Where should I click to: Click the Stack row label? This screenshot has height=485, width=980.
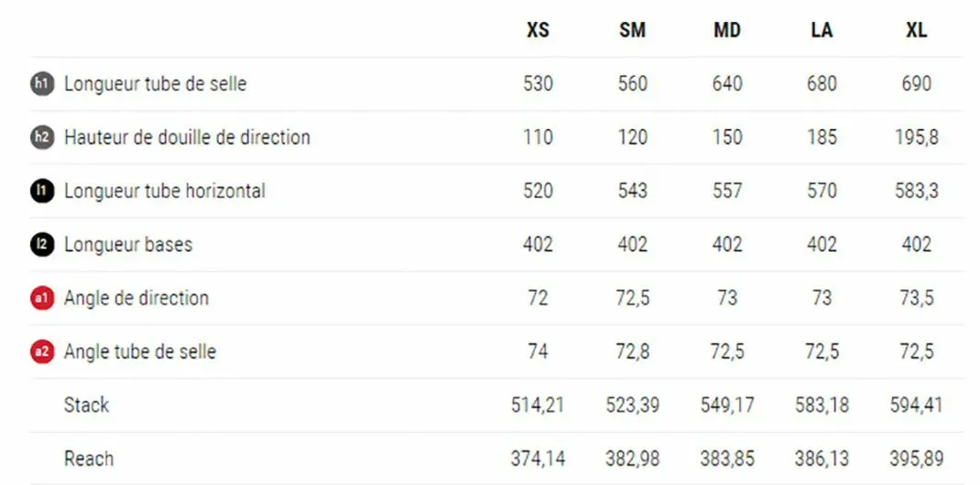[86, 404]
